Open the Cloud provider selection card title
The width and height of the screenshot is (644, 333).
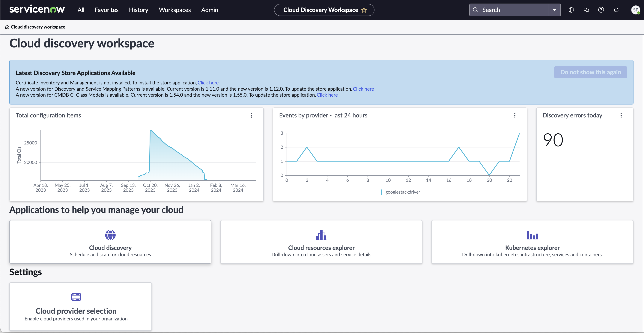coord(76,311)
